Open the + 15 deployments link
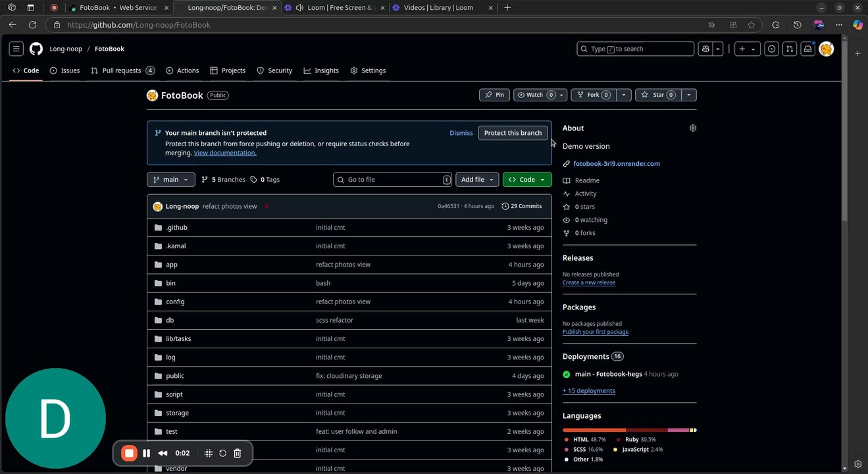Viewport: 868px width, 474px height. click(x=589, y=390)
